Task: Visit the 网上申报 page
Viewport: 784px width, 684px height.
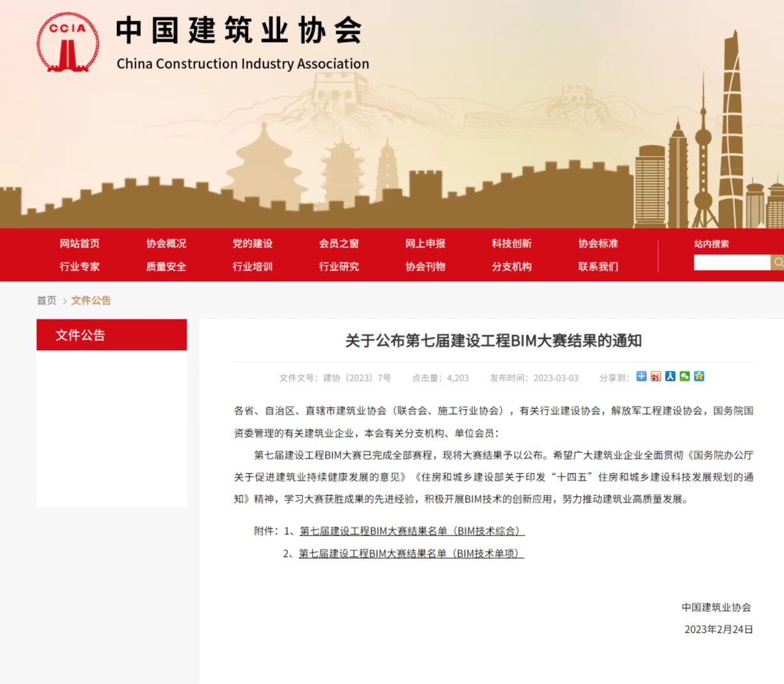Action: pos(425,244)
